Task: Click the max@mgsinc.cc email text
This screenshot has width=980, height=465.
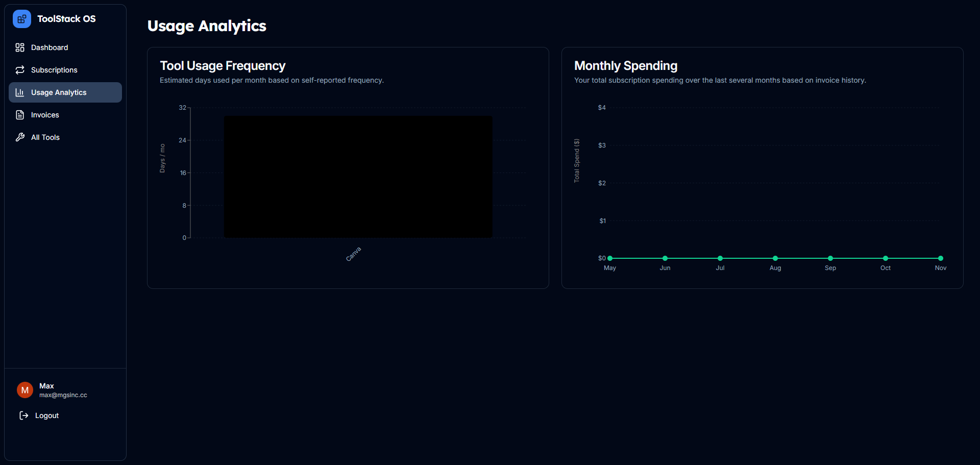Action: (63, 395)
